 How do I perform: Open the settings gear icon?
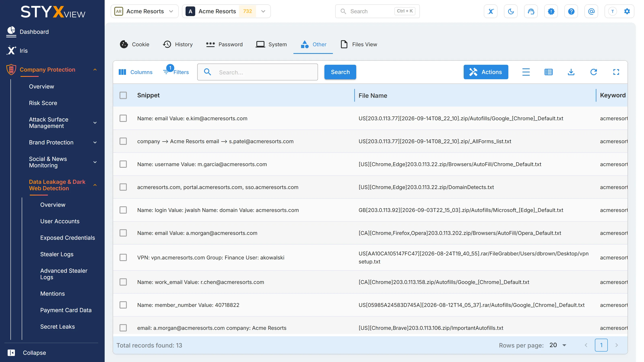coord(627,11)
